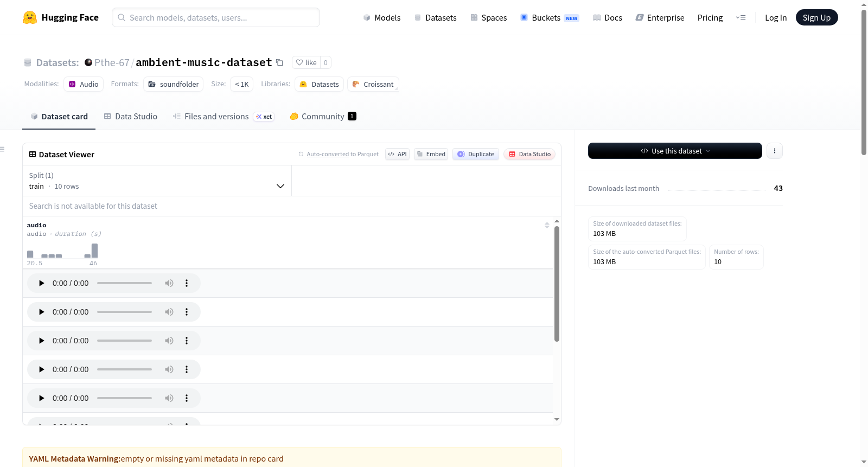Screen dimensions: 868x467
Task: Click the Sign Up button
Action: point(816,17)
